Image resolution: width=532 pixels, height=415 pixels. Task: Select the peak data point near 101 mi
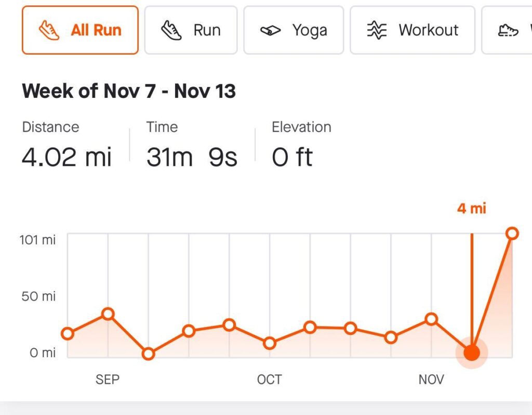pyautogui.click(x=512, y=233)
